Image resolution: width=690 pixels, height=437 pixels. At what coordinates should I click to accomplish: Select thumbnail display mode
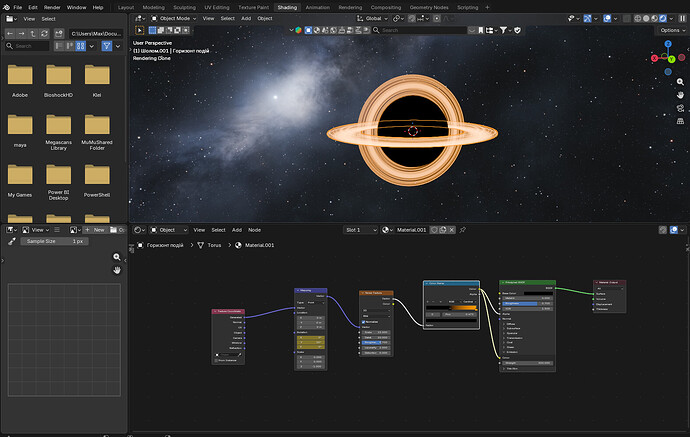[x=81, y=46]
